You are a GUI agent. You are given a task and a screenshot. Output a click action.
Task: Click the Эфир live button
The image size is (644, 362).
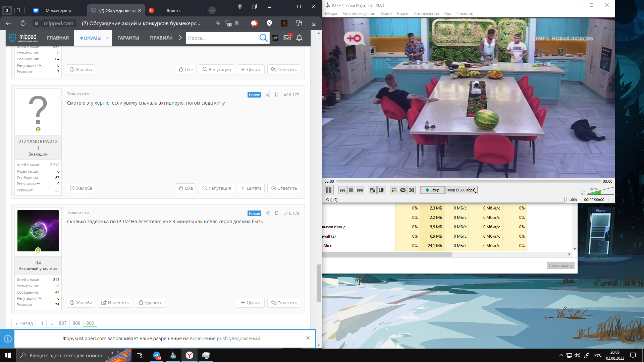coord(432,190)
